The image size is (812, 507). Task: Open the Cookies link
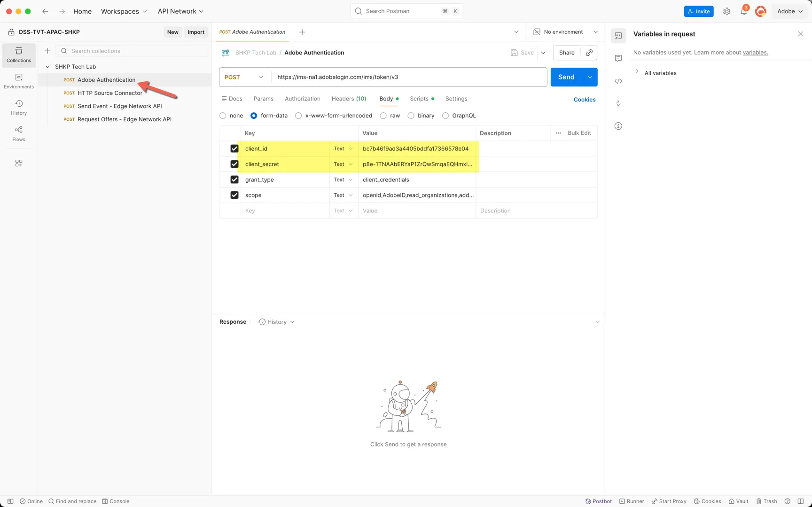585,100
